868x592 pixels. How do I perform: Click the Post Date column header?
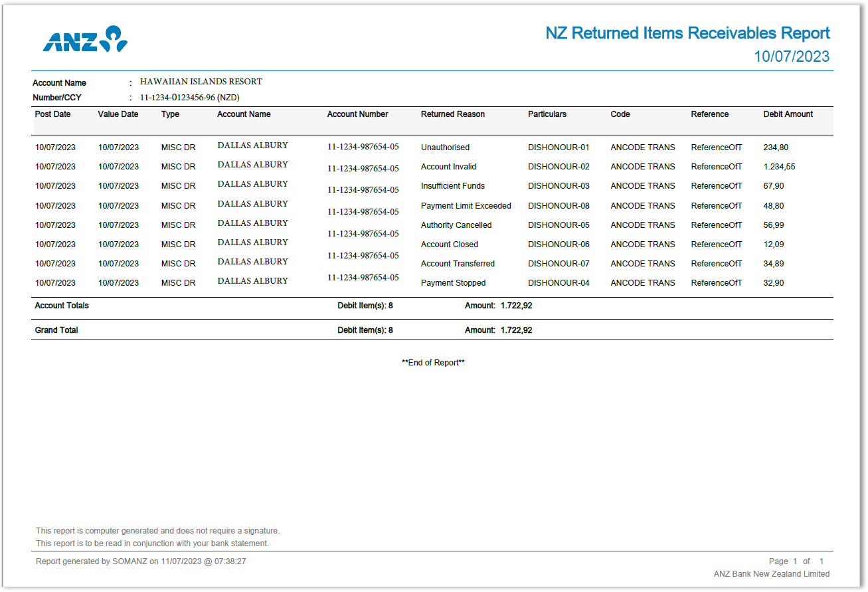point(52,114)
